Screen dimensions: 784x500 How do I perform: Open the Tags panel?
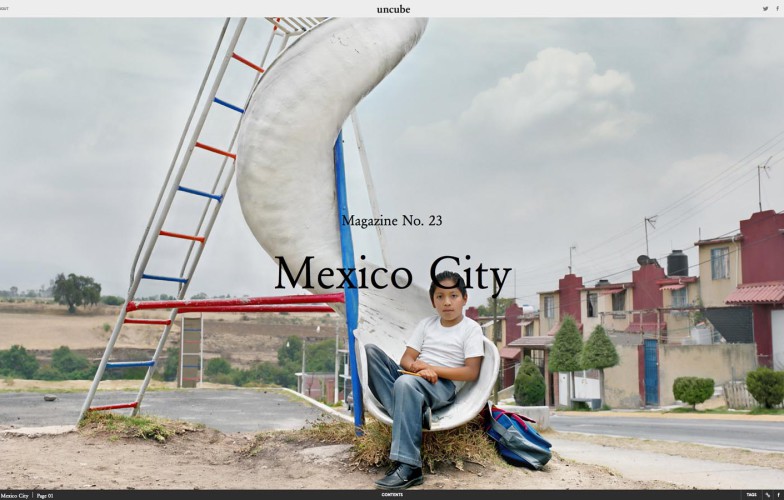pos(751,495)
